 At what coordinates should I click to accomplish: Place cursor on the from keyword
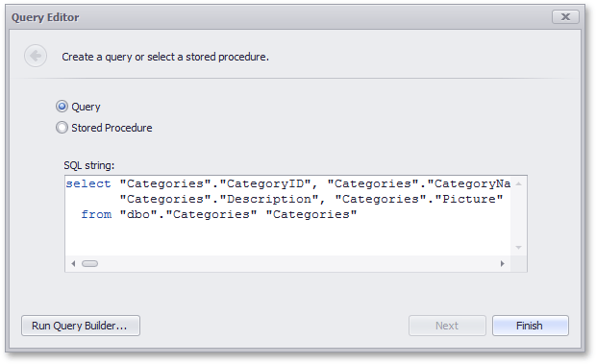[x=96, y=214]
